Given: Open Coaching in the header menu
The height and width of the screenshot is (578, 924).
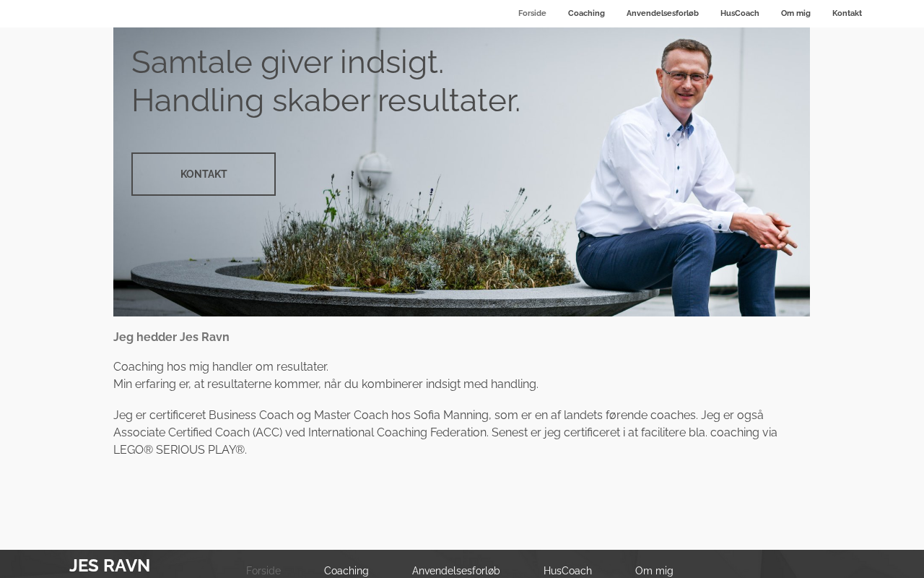Looking at the screenshot, I should 586,13.
